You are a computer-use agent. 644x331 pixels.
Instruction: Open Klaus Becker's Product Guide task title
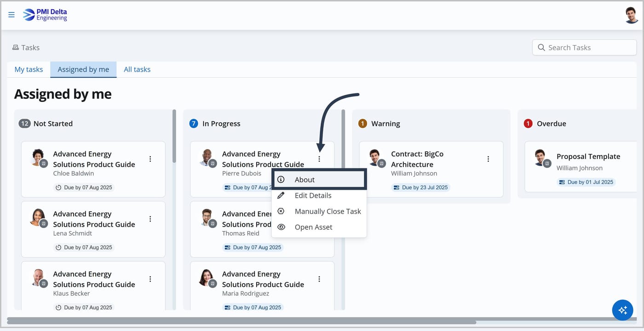point(94,279)
